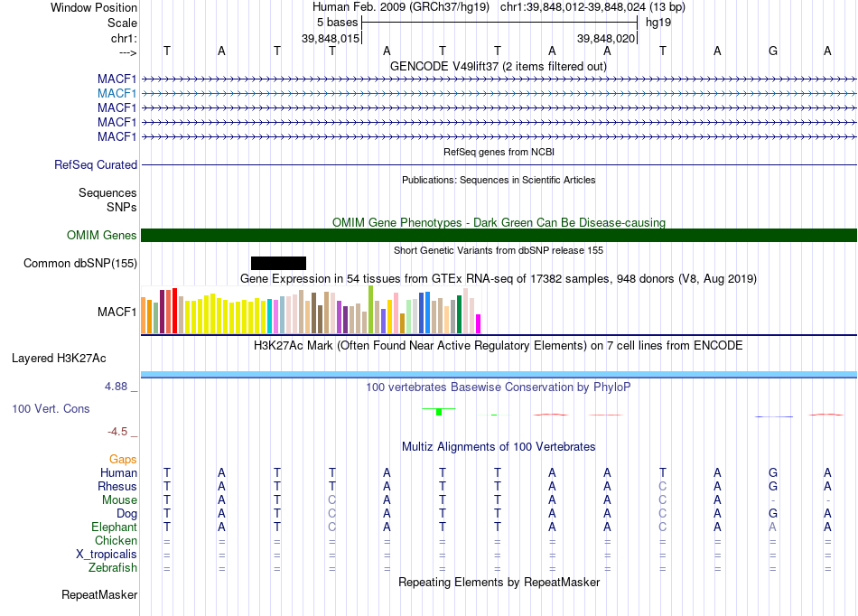The width and height of the screenshot is (858, 616).
Task: Click the Scale label
Action: 123,23
